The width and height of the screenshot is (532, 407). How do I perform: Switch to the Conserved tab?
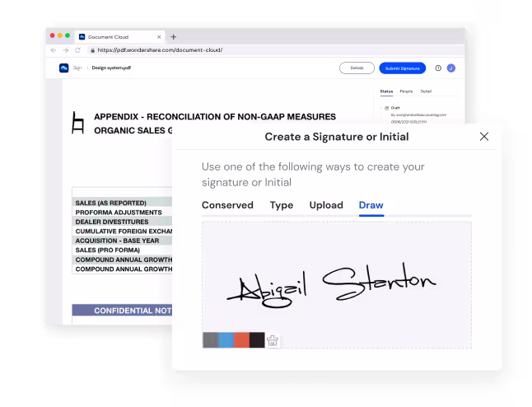(x=227, y=205)
